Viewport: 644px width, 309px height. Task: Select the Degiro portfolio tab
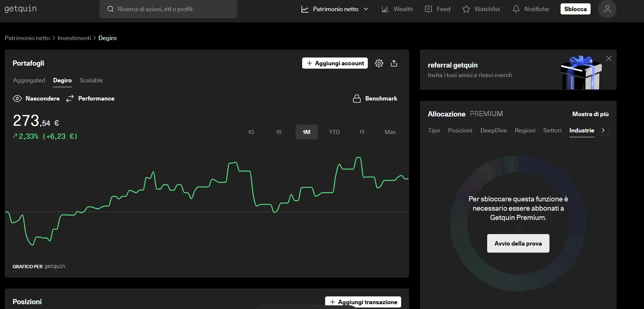click(x=62, y=80)
